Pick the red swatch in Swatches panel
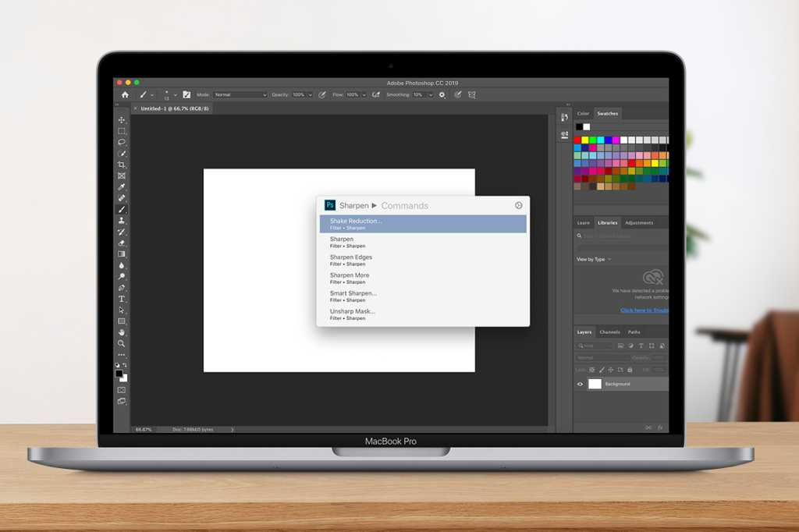Screen dimensions: 799x532 (577, 140)
